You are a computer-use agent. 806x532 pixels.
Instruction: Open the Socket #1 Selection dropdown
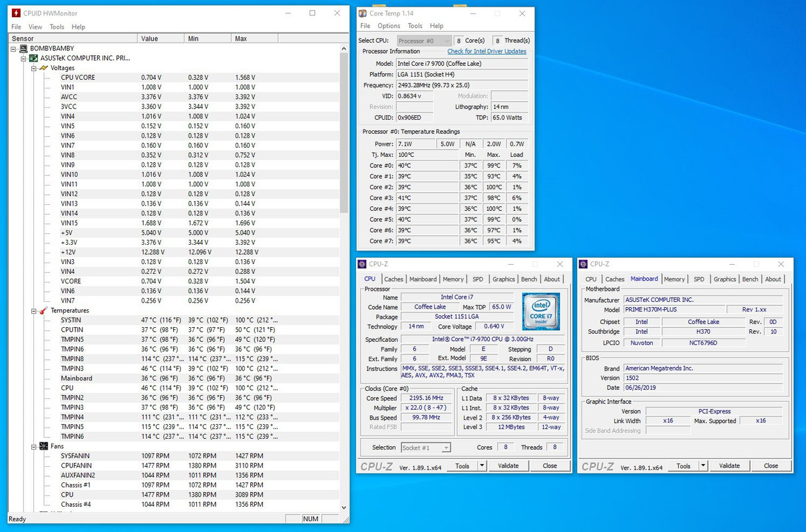(426, 448)
